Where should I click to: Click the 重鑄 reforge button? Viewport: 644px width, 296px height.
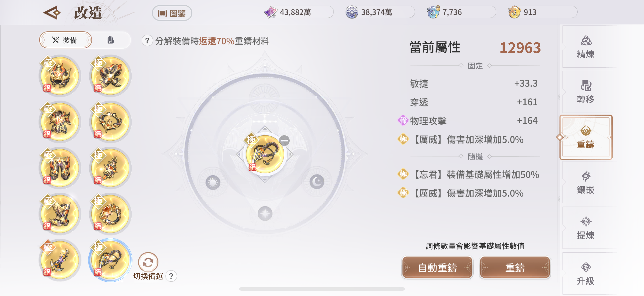click(x=515, y=268)
